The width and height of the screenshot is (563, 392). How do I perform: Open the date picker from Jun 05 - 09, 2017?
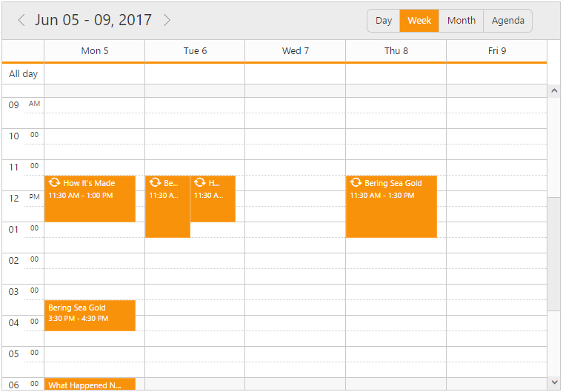coord(93,20)
